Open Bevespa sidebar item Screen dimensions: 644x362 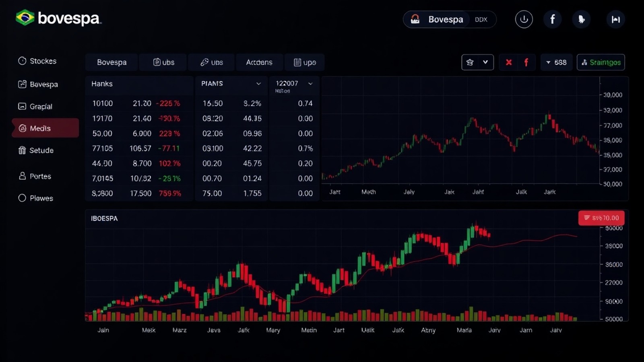pyautogui.click(x=38, y=84)
